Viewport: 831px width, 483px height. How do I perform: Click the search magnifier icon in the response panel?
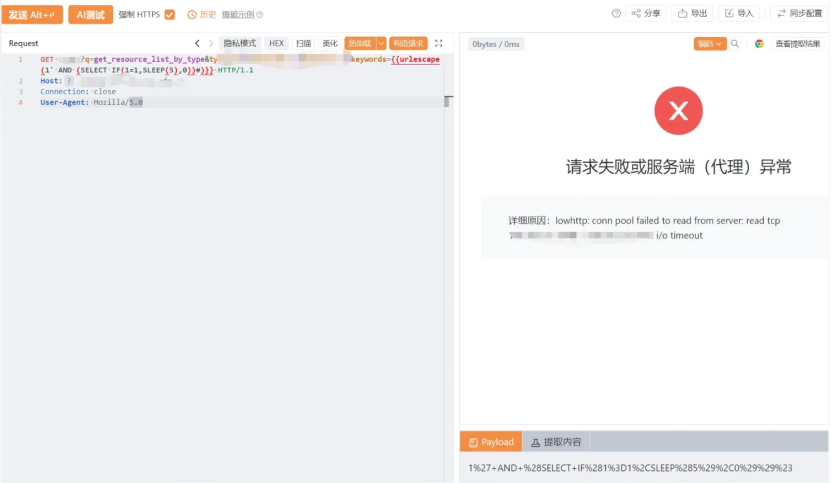735,44
